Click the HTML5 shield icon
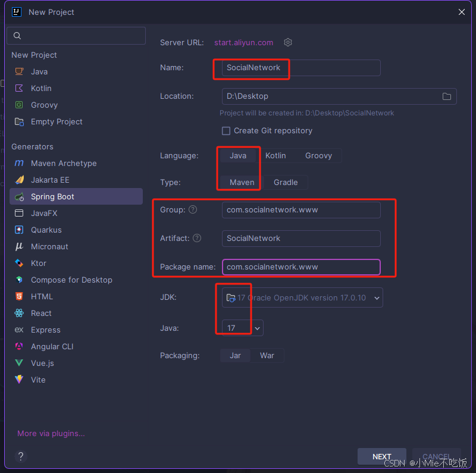 19,296
